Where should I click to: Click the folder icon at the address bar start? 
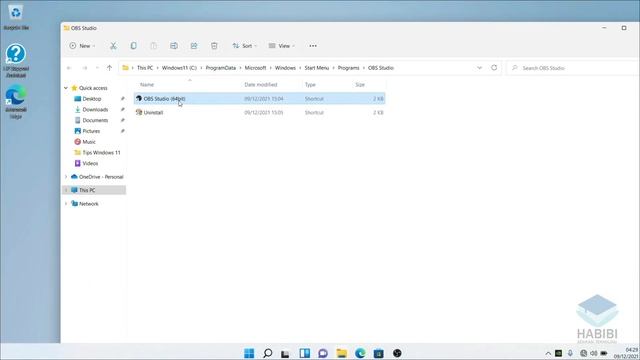coord(126,68)
